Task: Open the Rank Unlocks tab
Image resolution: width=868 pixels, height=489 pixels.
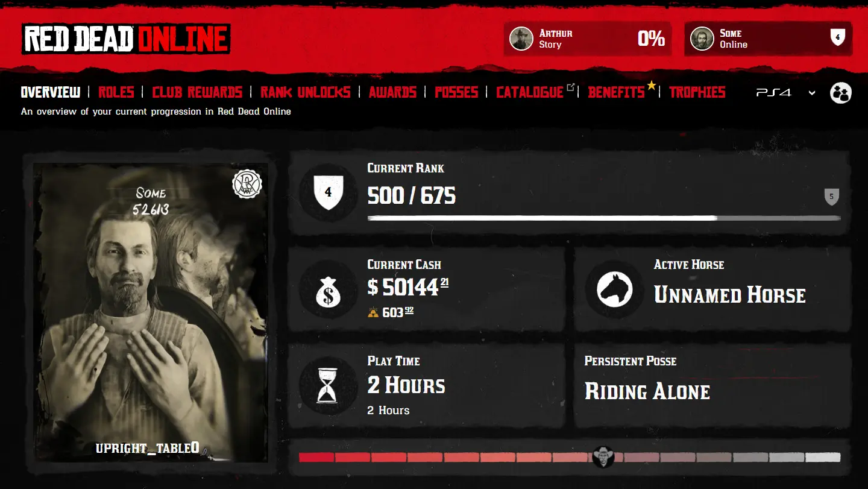Action: pyautogui.click(x=306, y=92)
